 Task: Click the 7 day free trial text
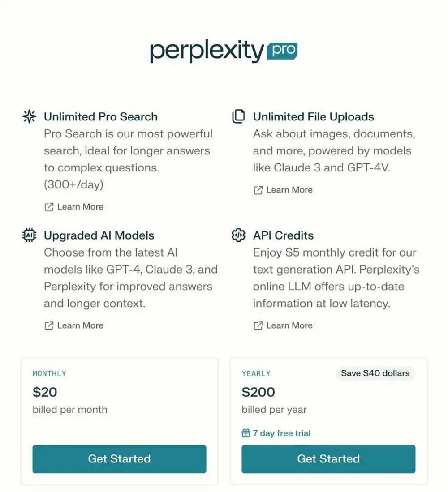[x=282, y=433]
